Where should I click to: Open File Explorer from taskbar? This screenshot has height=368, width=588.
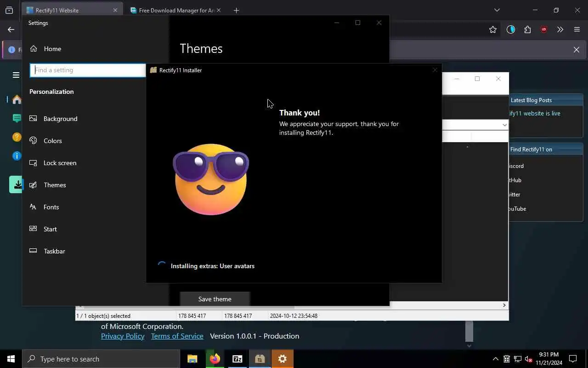(x=192, y=359)
